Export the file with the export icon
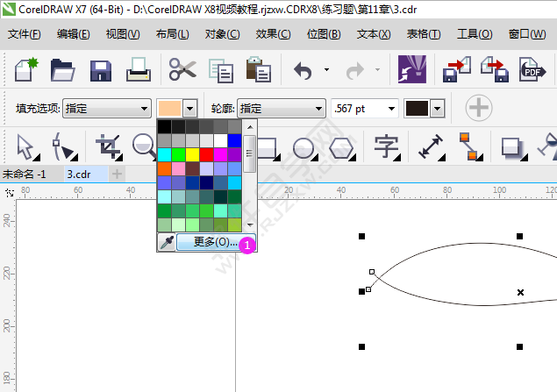Viewport: 557px width, 392px height. [x=495, y=69]
